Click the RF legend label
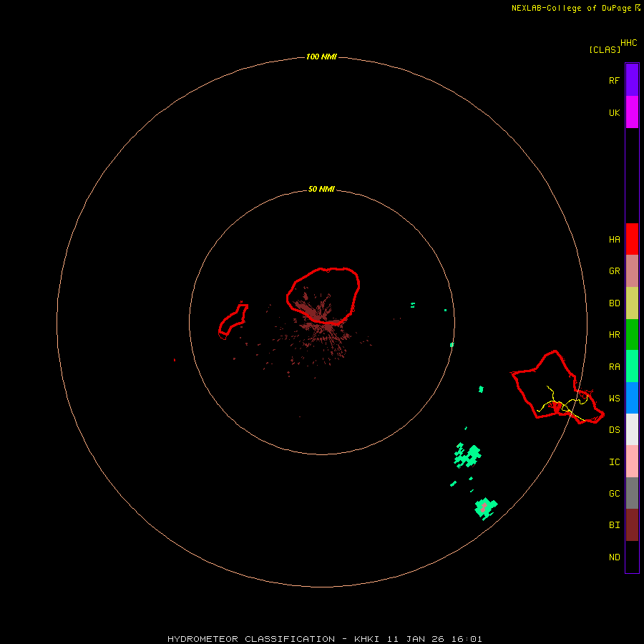Image resolution: width=644 pixels, height=644 pixels. tap(614, 80)
